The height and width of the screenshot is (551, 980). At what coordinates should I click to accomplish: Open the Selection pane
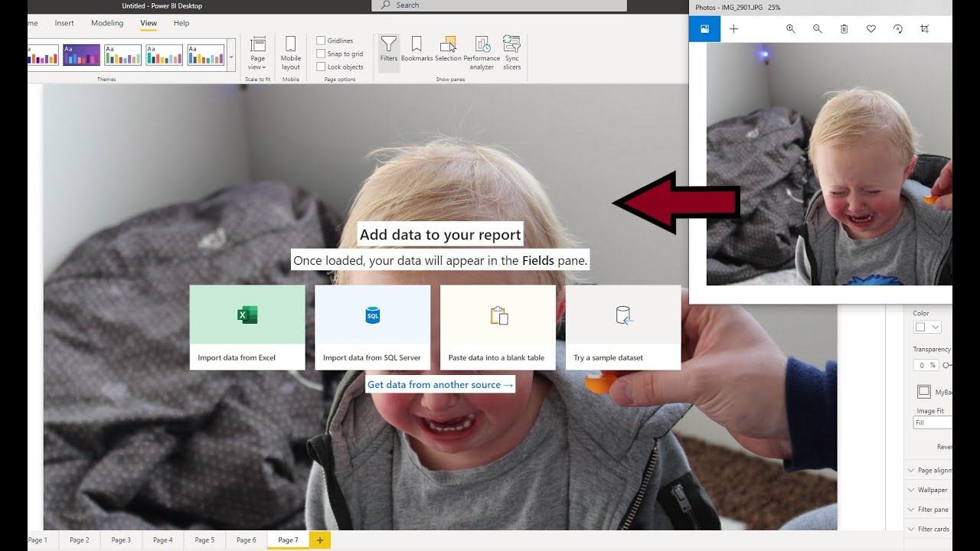pyautogui.click(x=449, y=49)
